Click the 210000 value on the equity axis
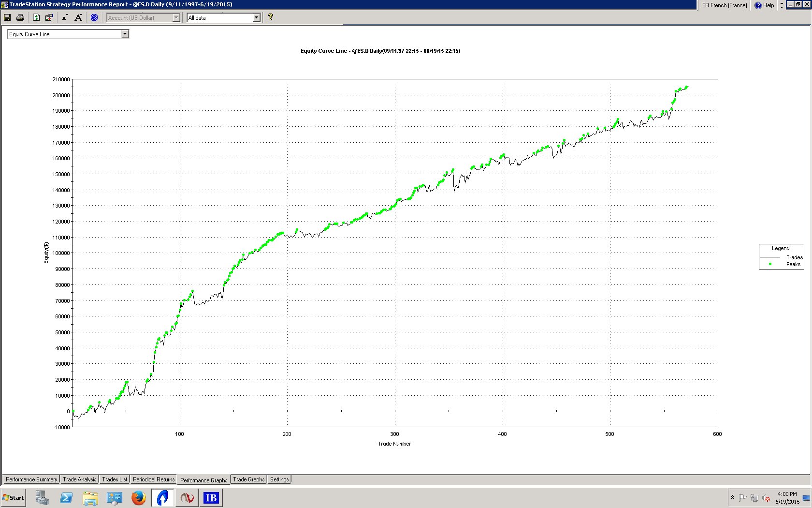Screen dimensions: 812x508 (x=61, y=79)
